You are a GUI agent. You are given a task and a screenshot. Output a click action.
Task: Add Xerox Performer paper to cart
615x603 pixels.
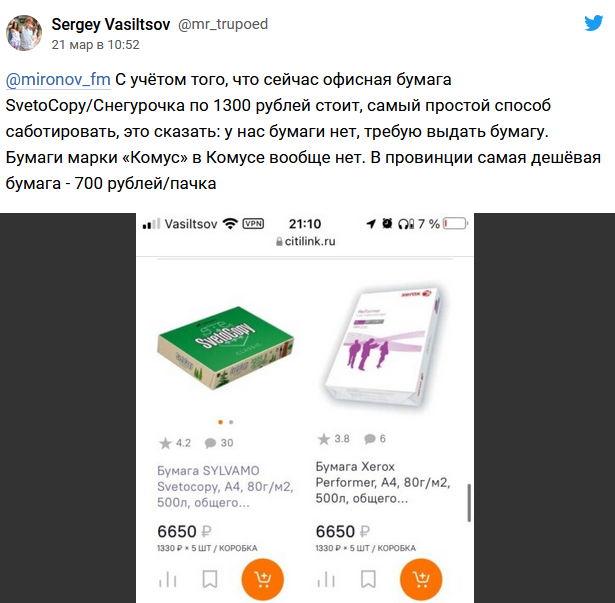(x=421, y=579)
